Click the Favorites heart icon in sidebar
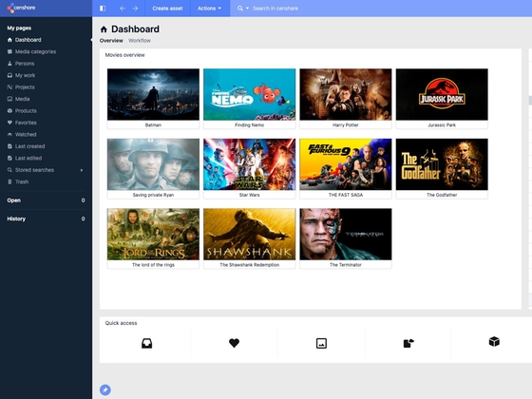The image size is (532, 399). pyautogui.click(x=9, y=123)
